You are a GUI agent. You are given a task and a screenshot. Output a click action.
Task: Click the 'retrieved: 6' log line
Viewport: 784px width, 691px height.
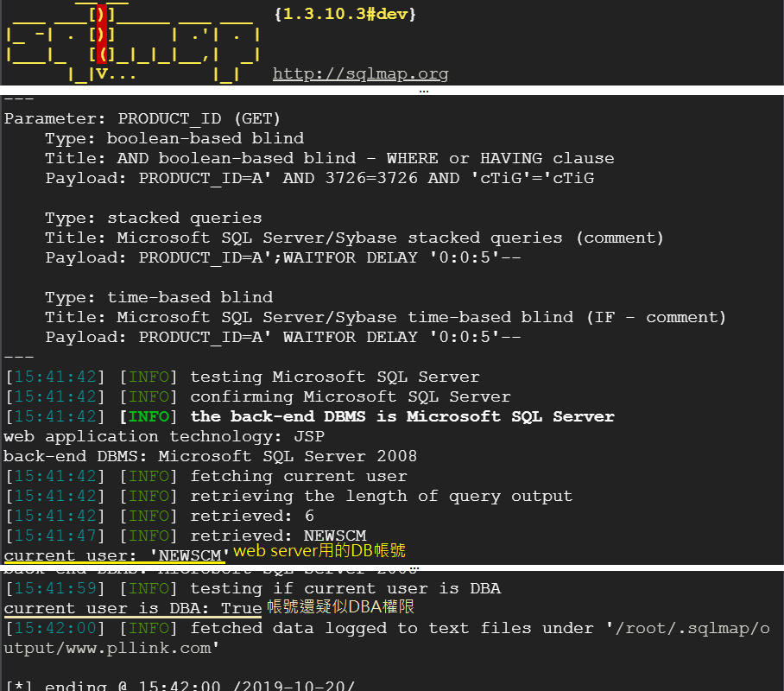[160, 517]
